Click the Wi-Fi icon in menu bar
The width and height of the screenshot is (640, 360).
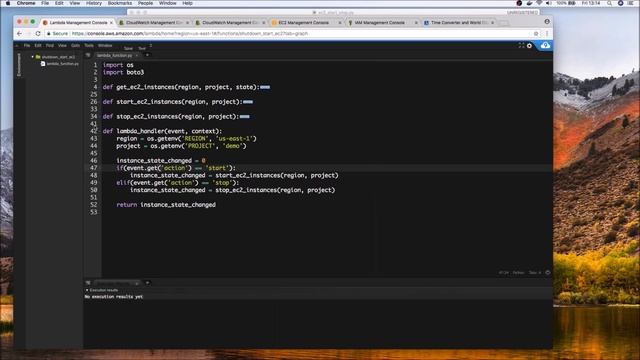[539, 3]
